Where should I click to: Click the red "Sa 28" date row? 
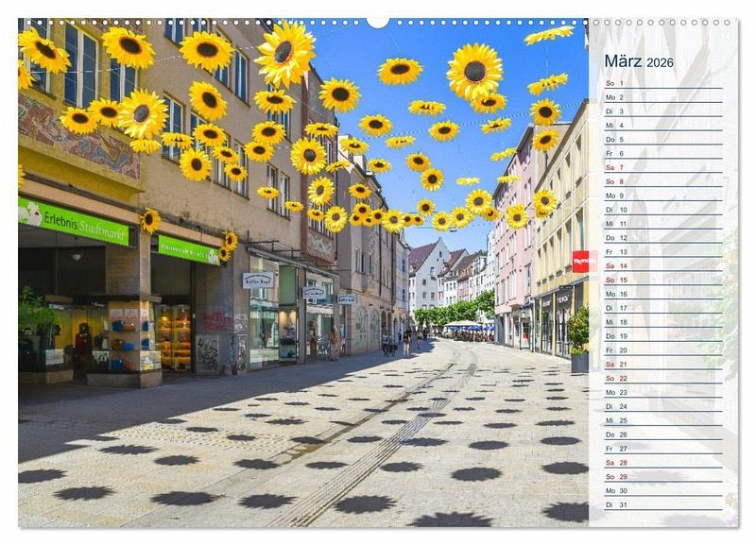point(663,463)
